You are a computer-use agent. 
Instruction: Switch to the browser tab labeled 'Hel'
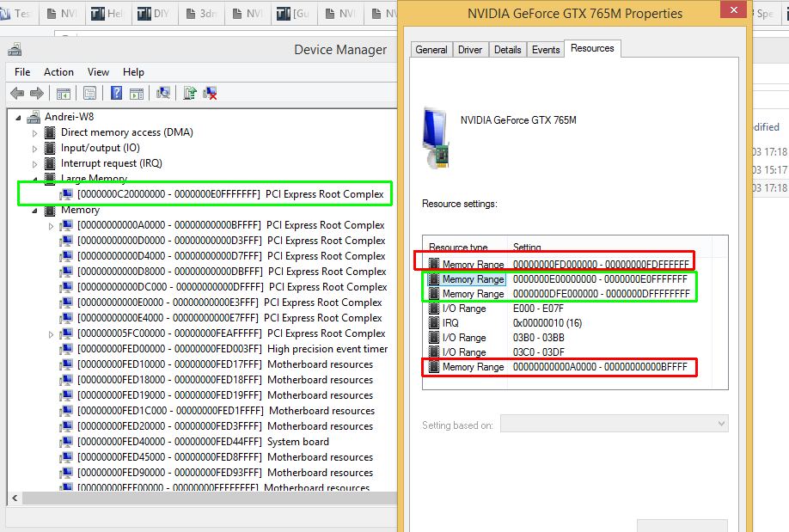(107, 14)
